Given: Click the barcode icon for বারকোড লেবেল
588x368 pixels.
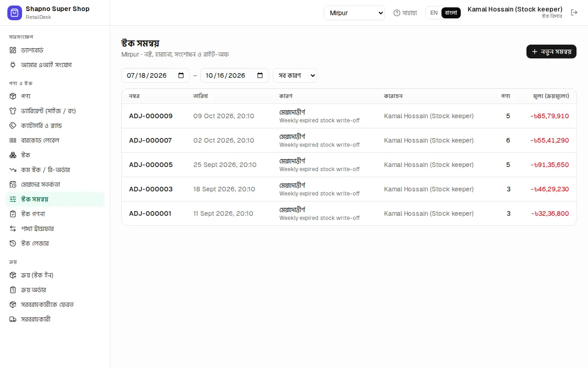Looking at the screenshot, I should click(x=13, y=140).
